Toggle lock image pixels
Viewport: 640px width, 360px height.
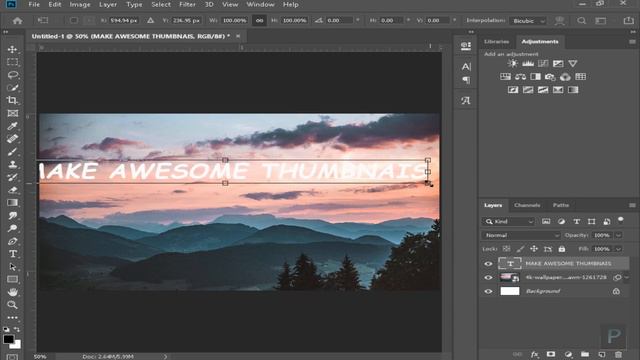520,249
